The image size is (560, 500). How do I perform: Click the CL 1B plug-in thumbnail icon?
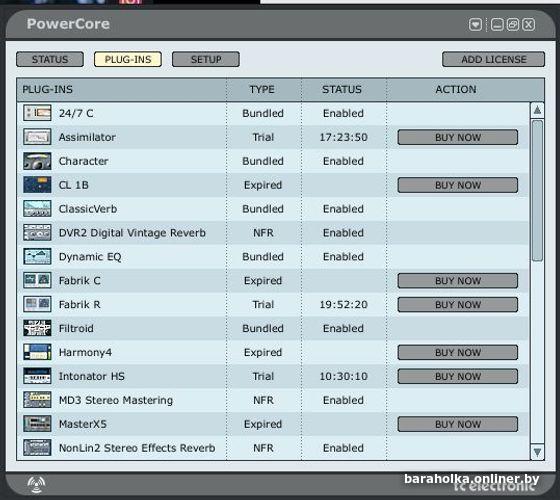click(x=37, y=185)
